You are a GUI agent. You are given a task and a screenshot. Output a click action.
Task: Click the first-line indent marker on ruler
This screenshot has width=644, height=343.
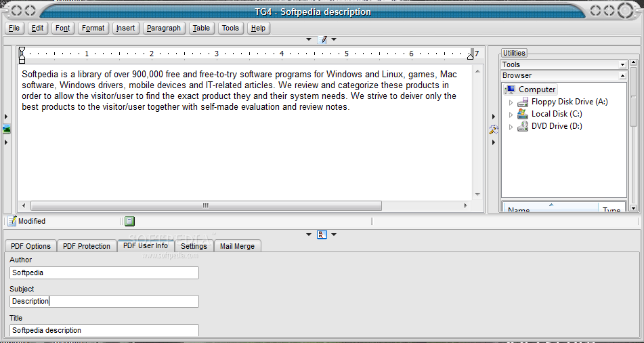click(22, 50)
